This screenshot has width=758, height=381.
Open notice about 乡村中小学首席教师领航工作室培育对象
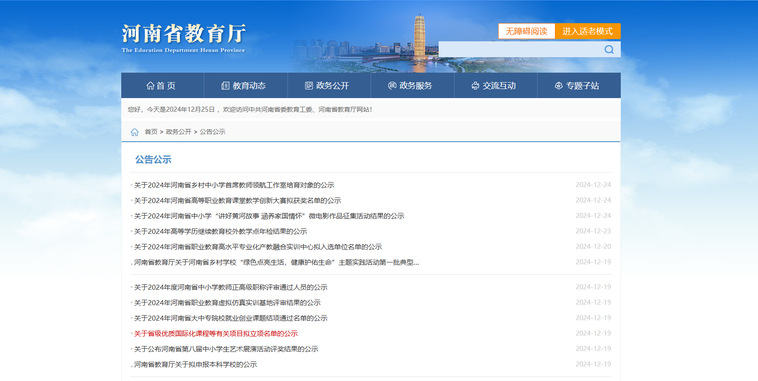pos(234,185)
